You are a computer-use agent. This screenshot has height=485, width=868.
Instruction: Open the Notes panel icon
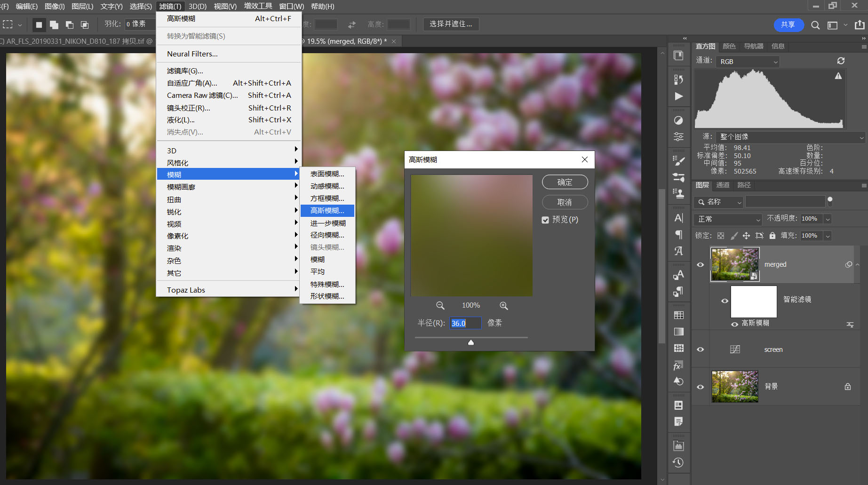(678, 421)
